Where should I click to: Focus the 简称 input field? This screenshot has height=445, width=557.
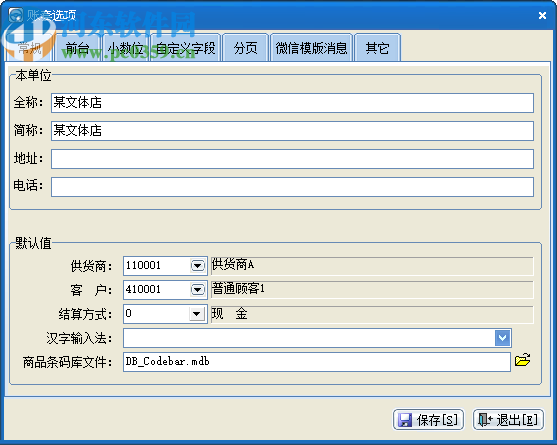click(x=292, y=131)
